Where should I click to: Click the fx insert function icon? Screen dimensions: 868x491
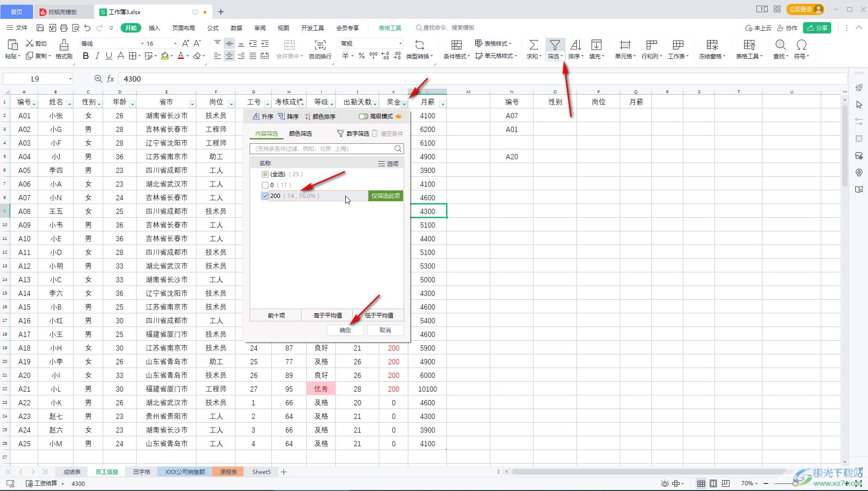110,79
